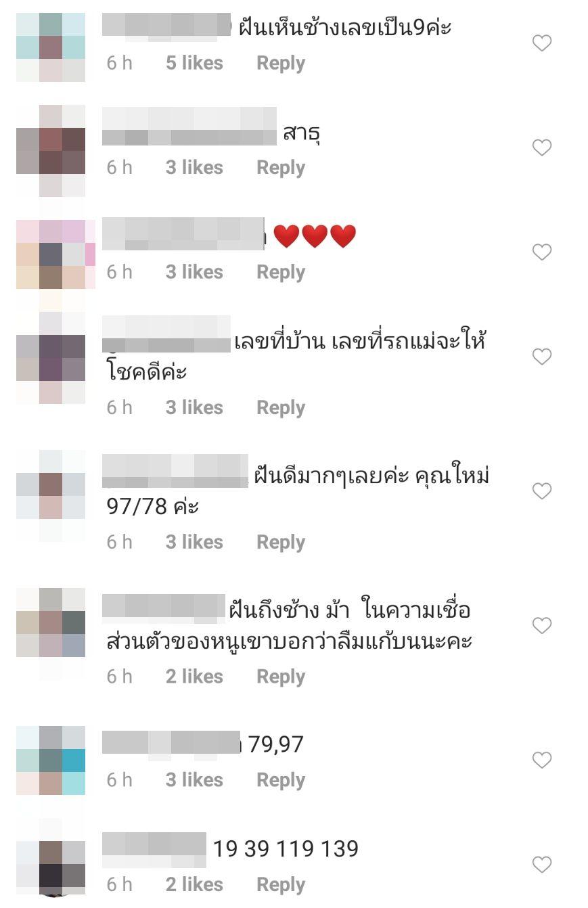Image resolution: width=588 pixels, height=908 pixels.
Task: Reply to the three hearts comment
Action: pyautogui.click(x=281, y=272)
